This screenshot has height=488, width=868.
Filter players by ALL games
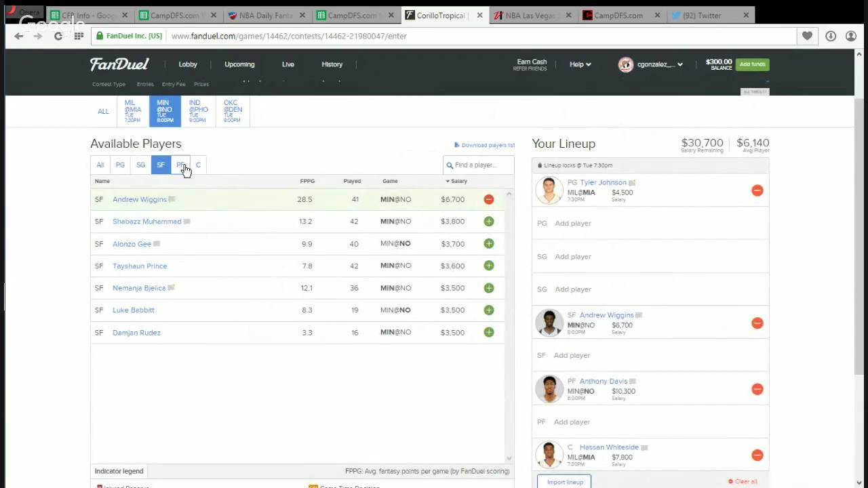point(103,111)
